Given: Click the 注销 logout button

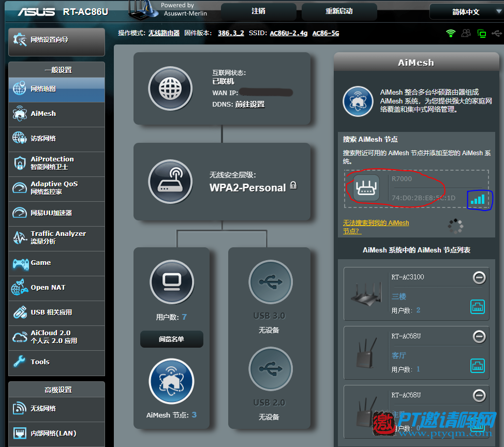Looking at the screenshot, I should coord(258,11).
